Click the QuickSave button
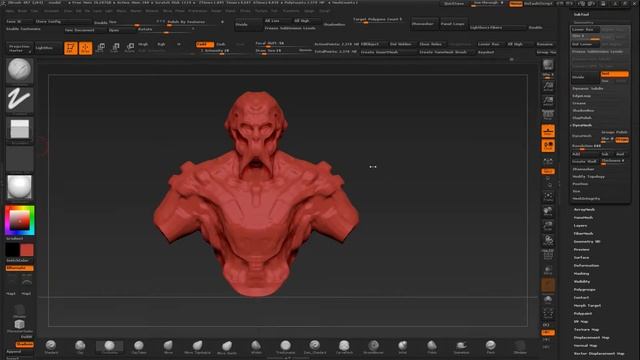Viewport: 640px width, 360px height. coord(454,3)
